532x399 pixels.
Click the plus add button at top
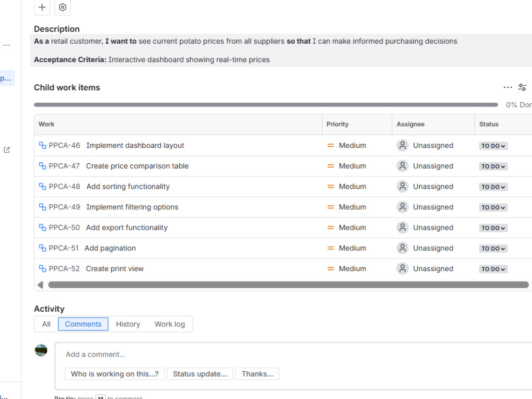[42, 7]
